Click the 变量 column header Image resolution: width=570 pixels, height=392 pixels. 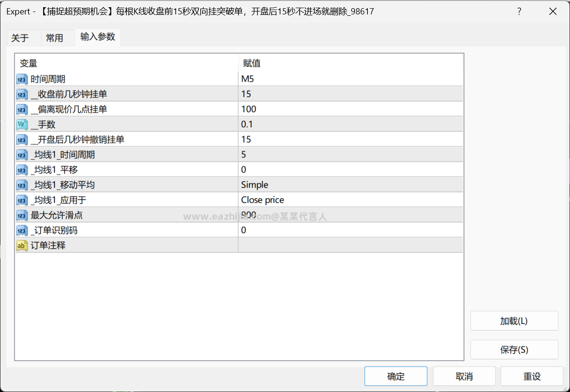click(x=126, y=63)
